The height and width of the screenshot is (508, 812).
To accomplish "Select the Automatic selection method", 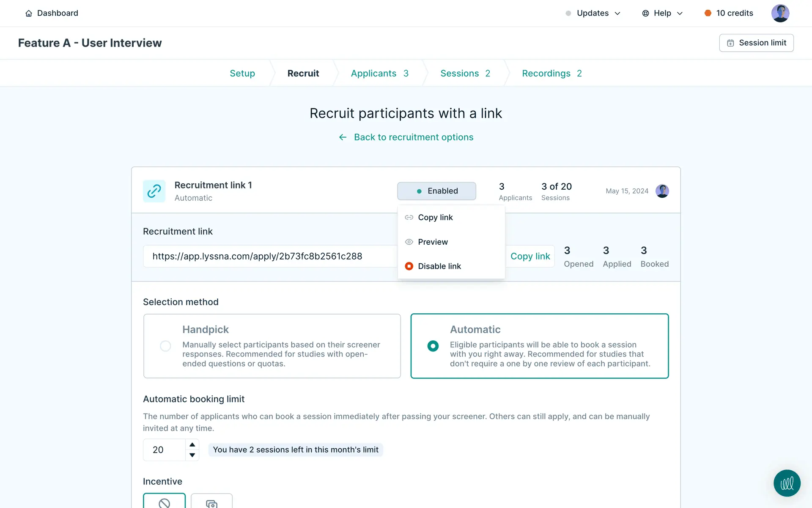I will point(433,346).
